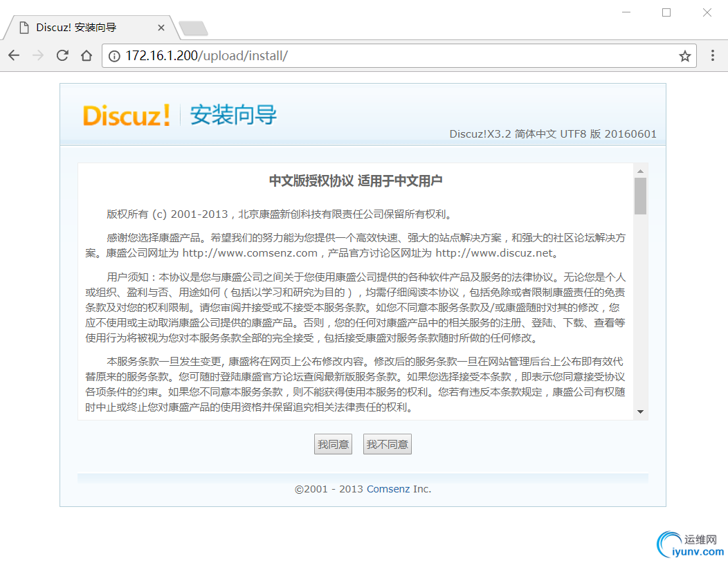Reload the page with the refresh icon
Viewport: 728px width, 563px height.
tap(62, 56)
